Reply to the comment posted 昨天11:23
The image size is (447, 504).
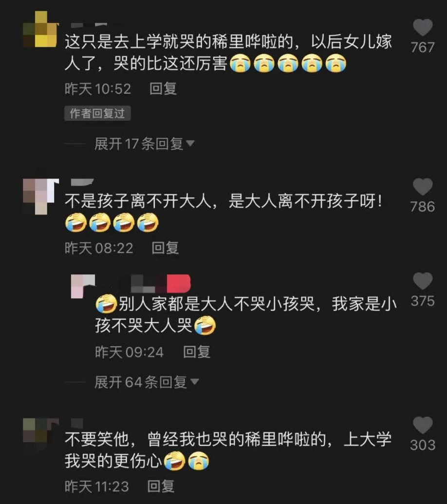click(161, 486)
